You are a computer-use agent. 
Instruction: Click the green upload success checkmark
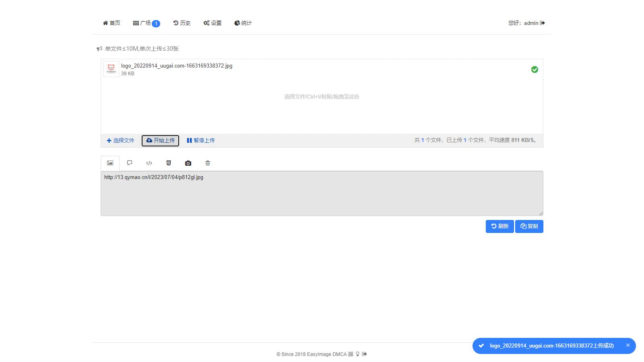535,70
